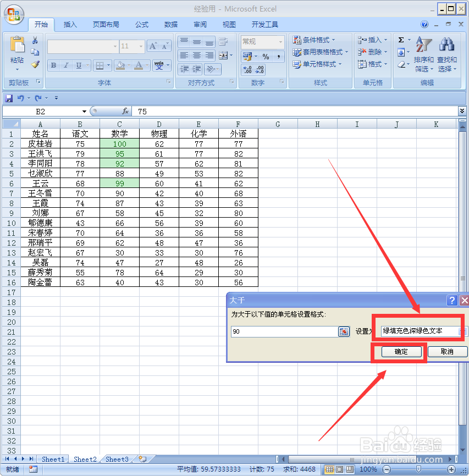This screenshot has width=469, height=476.
Task: Toggle Underline formatting
Action: pyautogui.click(x=79, y=65)
